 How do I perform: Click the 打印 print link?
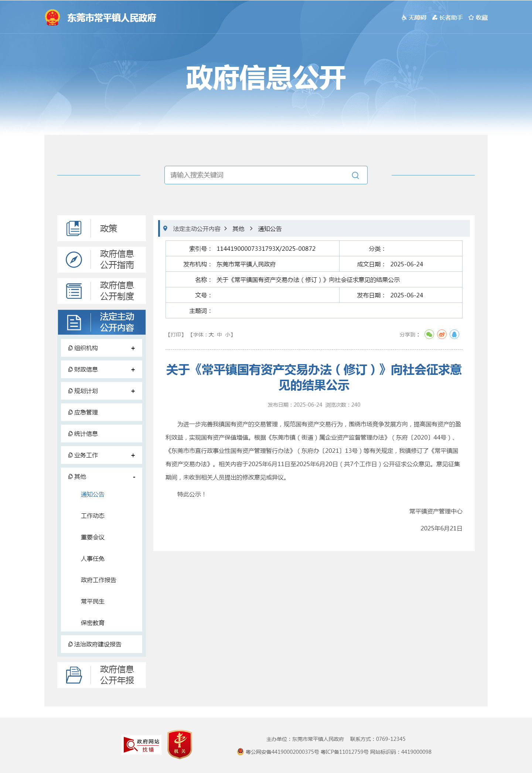point(176,335)
